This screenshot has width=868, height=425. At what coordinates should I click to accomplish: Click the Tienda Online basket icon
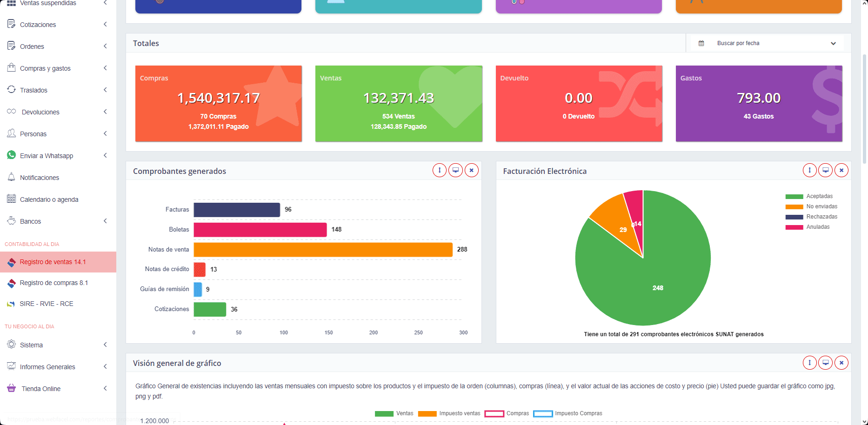click(12, 388)
